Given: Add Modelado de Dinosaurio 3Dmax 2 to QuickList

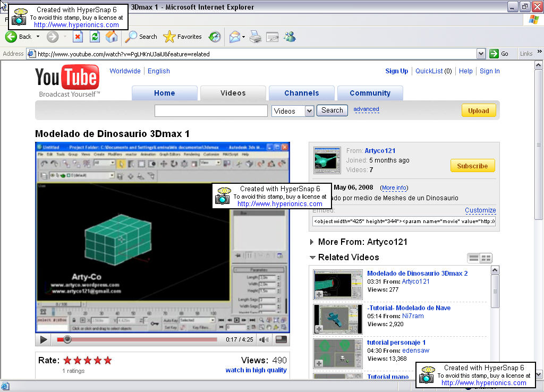Looking at the screenshot, I should point(319,294).
